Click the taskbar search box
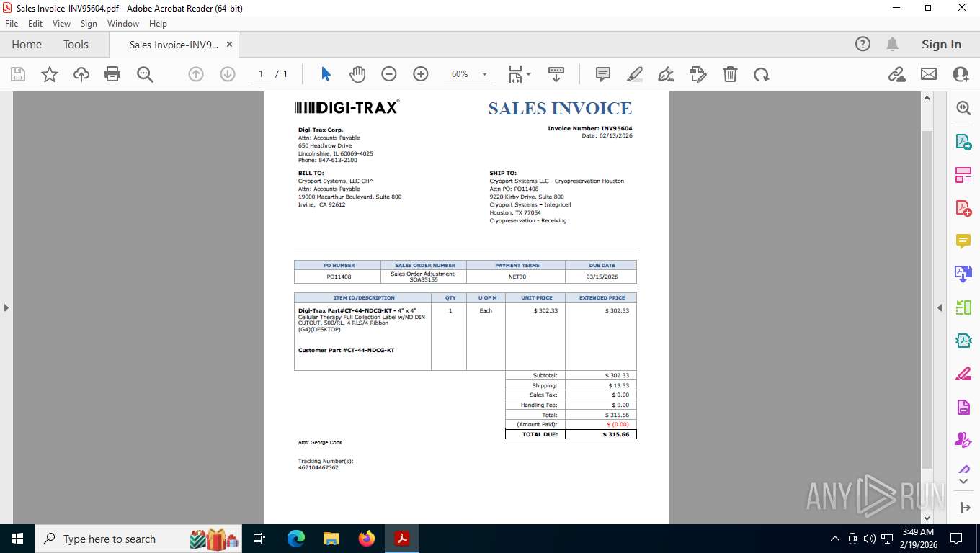 pyautogui.click(x=138, y=539)
